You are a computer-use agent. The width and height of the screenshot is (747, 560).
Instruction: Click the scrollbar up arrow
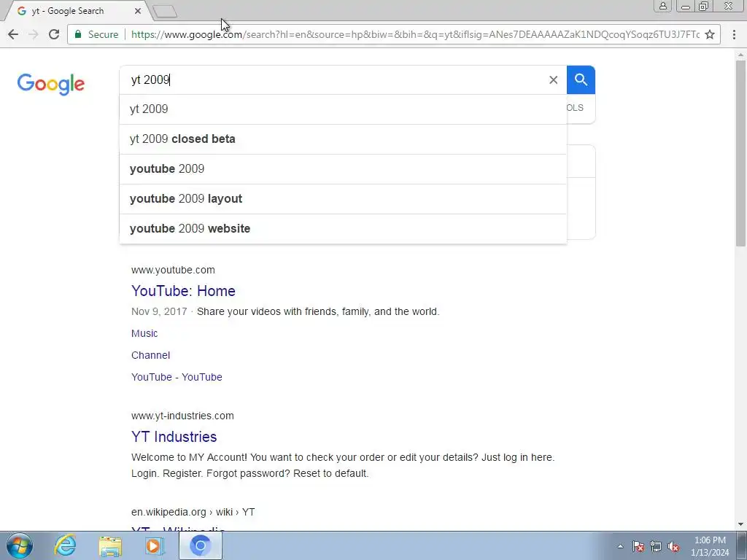pyautogui.click(x=740, y=54)
